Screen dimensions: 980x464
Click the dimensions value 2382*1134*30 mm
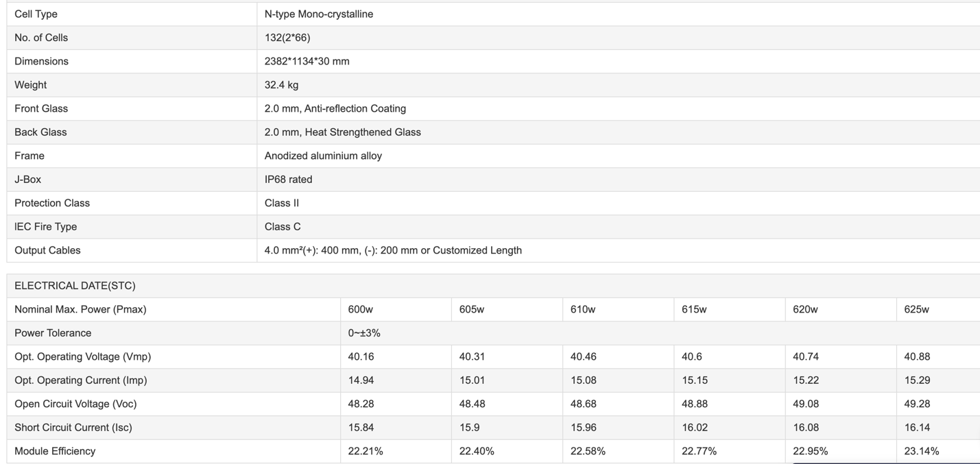(307, 61)
